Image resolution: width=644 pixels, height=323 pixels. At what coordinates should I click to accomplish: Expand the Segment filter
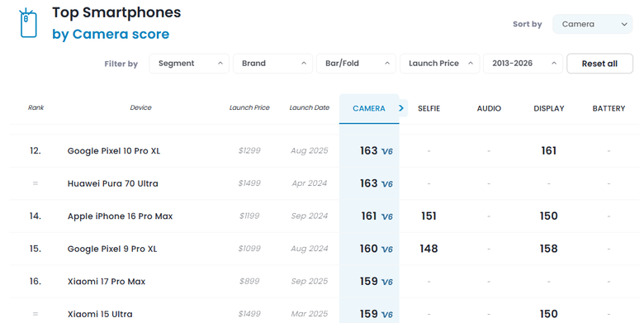(x=189, y=64)
